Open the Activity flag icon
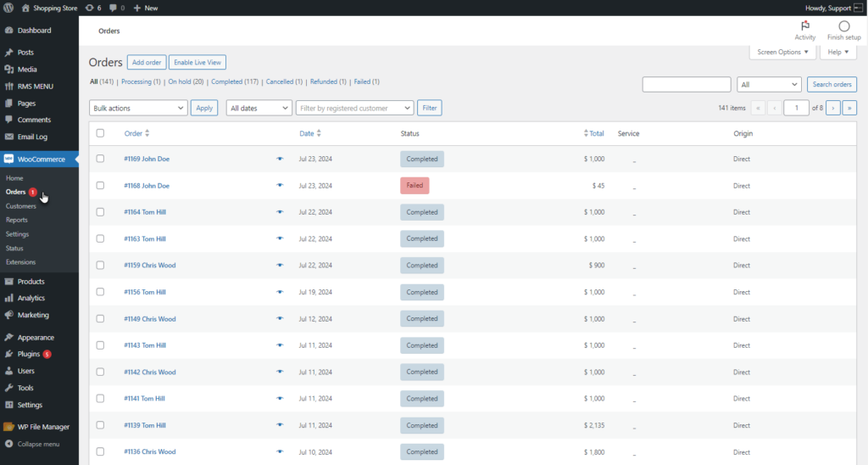The height and width of the screenshot is (465, 868). pyautogui.click(x=805, y=25)
